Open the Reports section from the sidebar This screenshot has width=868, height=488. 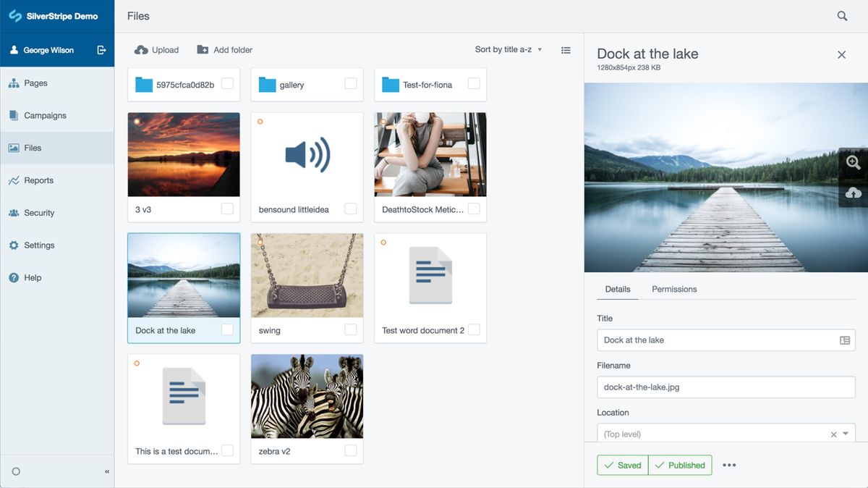39,180
